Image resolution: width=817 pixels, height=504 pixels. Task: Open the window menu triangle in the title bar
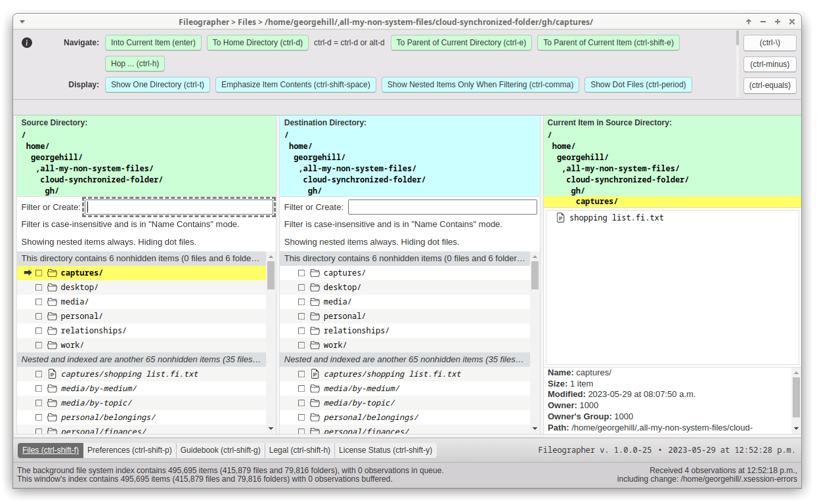click(22, 22)
